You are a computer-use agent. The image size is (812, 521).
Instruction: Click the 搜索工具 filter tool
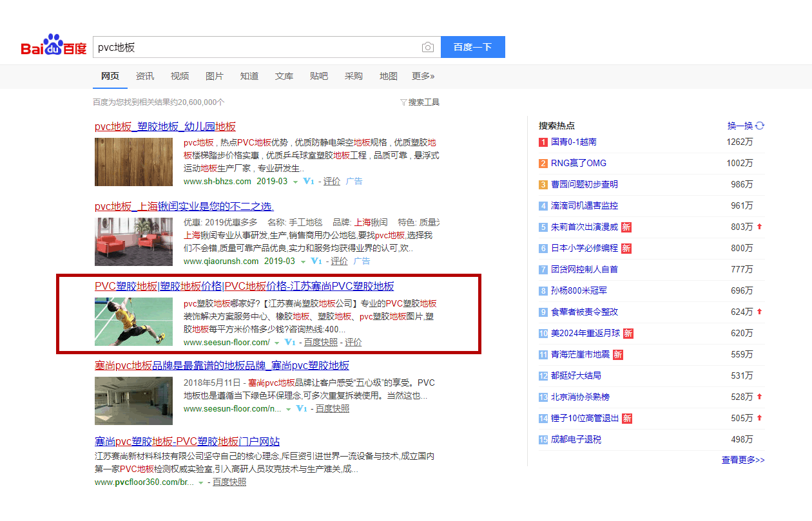[420, 102]
